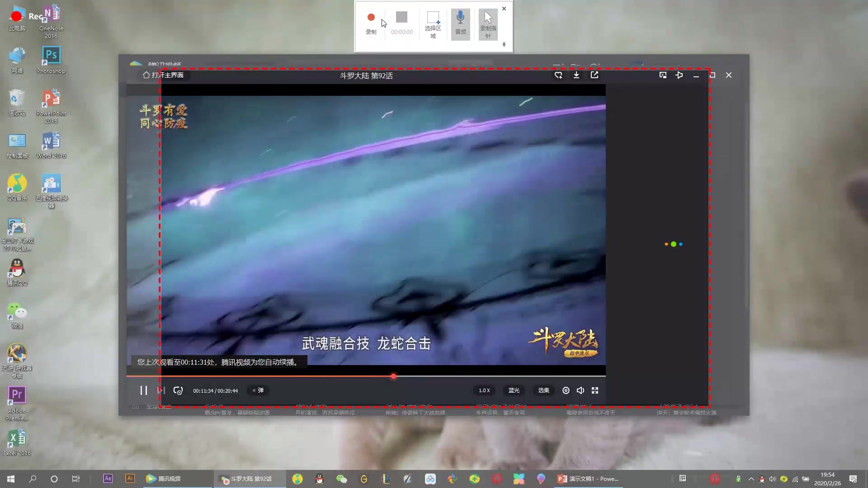Mute the video volume
868x488 pixels.
click(580, 390)
